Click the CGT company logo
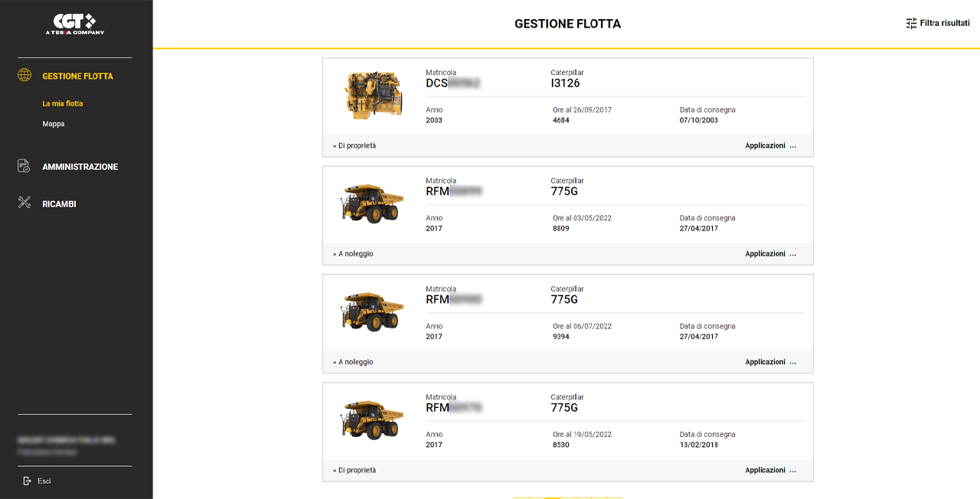The height and width of the screenshot is (499, 980). [75, 24]
